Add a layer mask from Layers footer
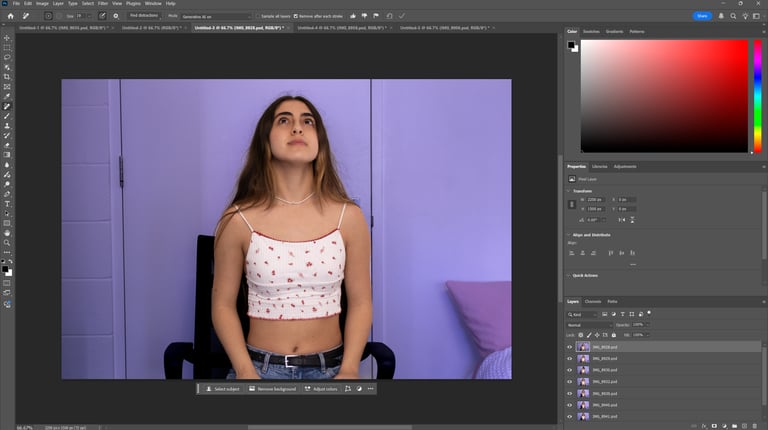 [714, 426]
